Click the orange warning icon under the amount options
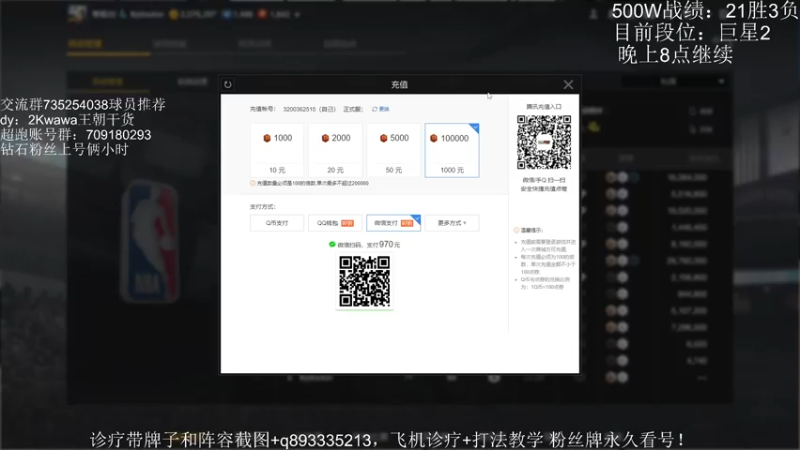This screenshot has width=800, height=450. coord(253,183)
